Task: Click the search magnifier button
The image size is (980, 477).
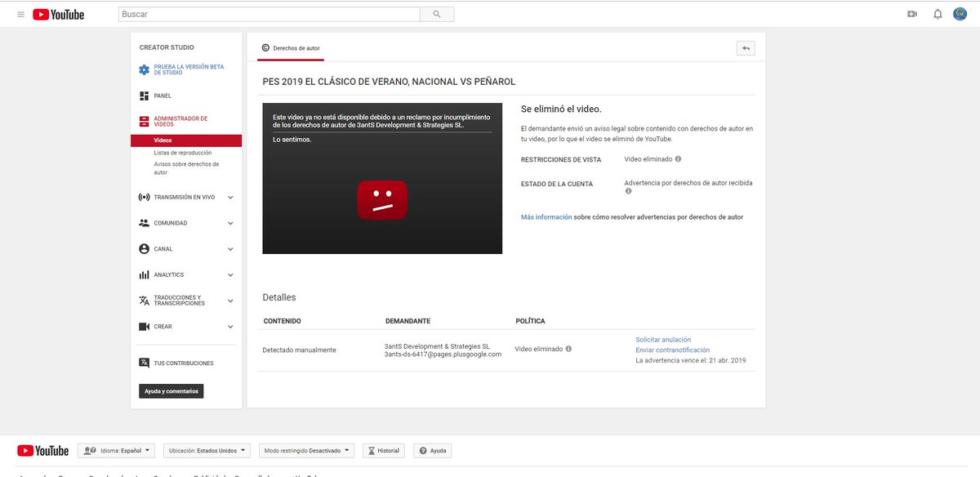Action: [437, 14]
